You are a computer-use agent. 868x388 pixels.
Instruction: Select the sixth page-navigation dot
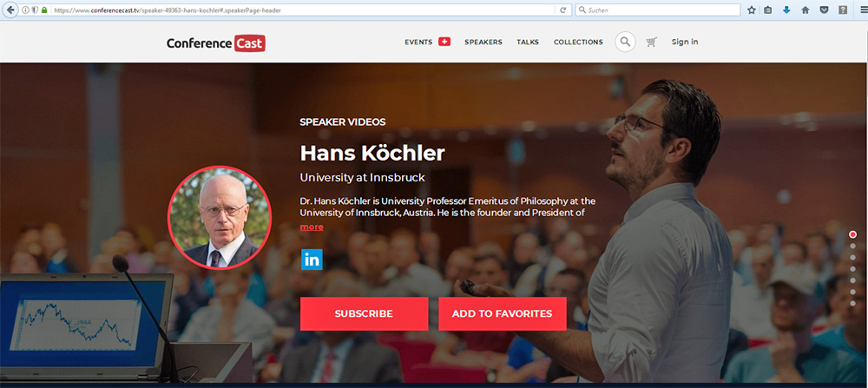pos(852,292)
